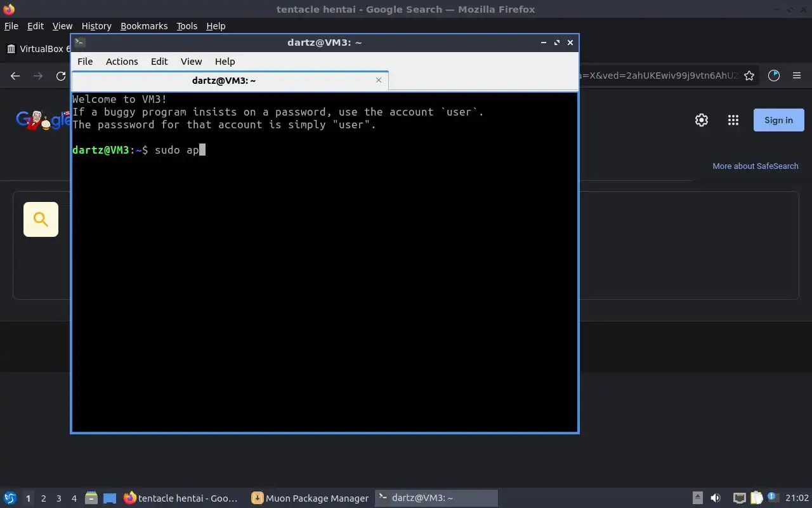
Task: Minimize the terminal window
Action: coord(544,43)
